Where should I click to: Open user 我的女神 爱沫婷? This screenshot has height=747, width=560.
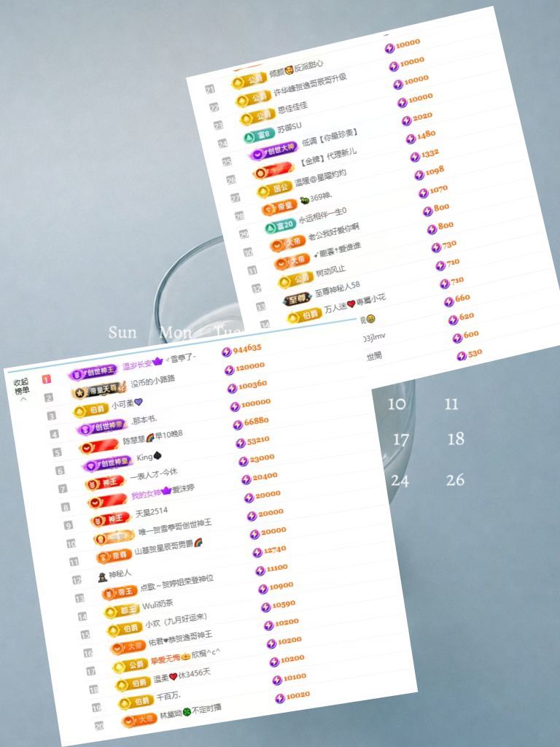pyautogui.click(x=163, y=492)
